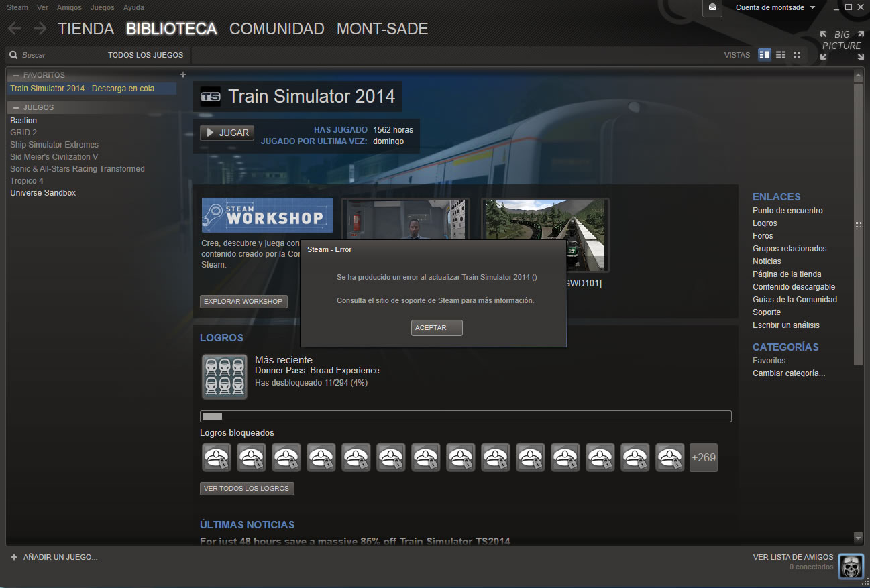Click the forward navigation arrow
The width and height of the screenshot is (870, 588).
[40, 28]
